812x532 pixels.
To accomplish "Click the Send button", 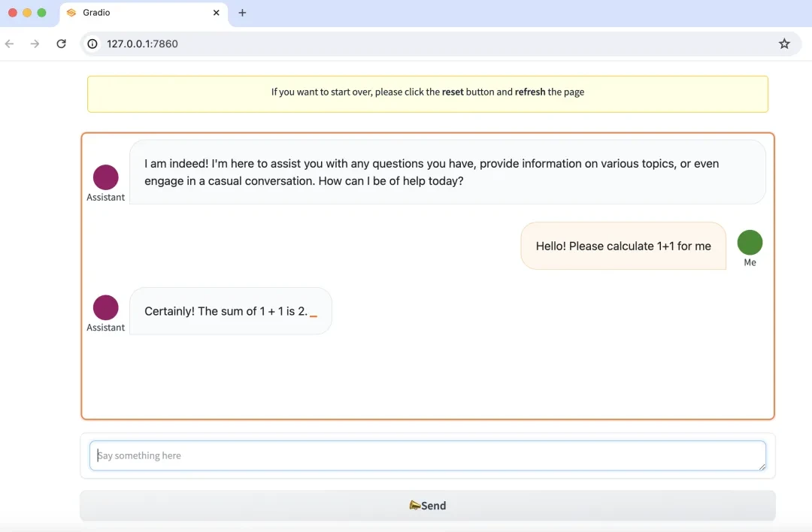I will pyautogui.click(x=427, y=506).
